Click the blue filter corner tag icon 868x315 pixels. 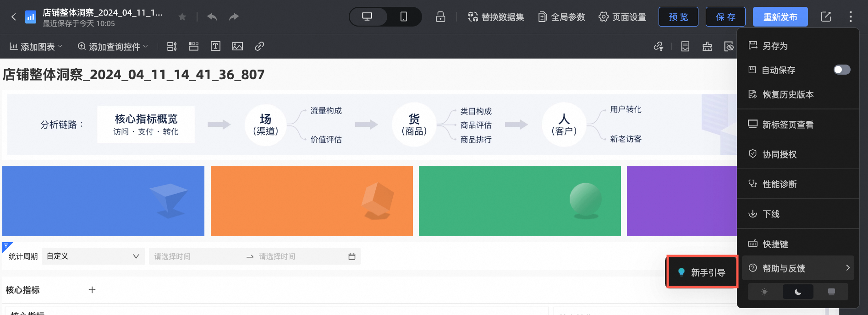tap(6, 246)
